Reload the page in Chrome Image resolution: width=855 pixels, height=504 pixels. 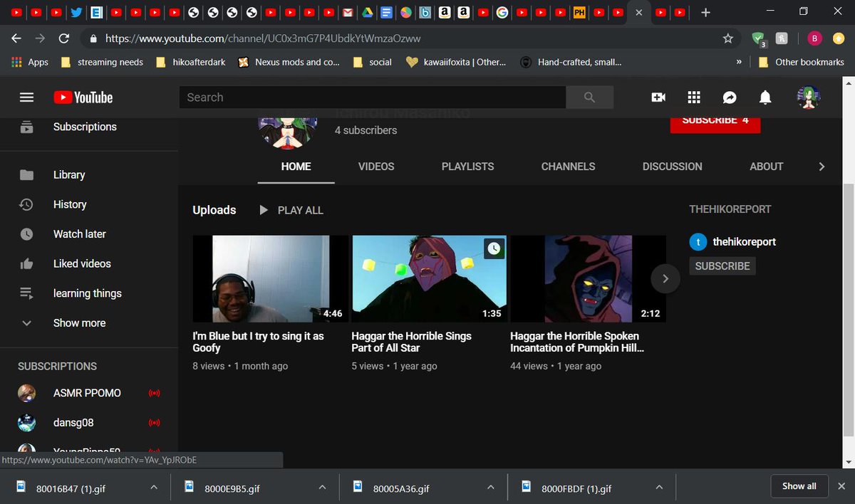(x=64, y=38)
